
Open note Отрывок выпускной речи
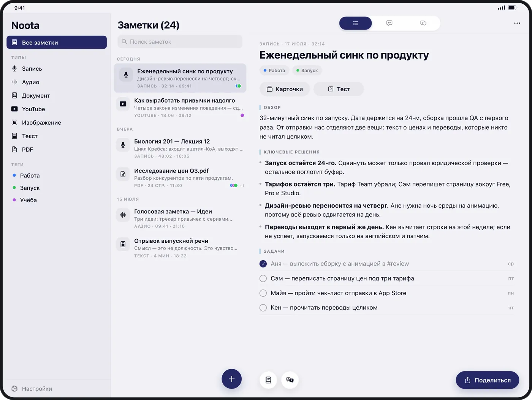180,248
